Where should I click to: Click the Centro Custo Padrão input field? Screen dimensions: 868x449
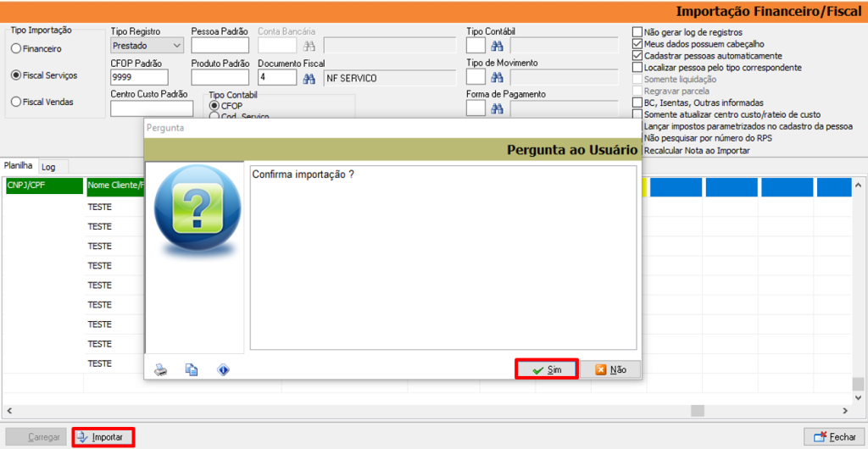[152, 108]
